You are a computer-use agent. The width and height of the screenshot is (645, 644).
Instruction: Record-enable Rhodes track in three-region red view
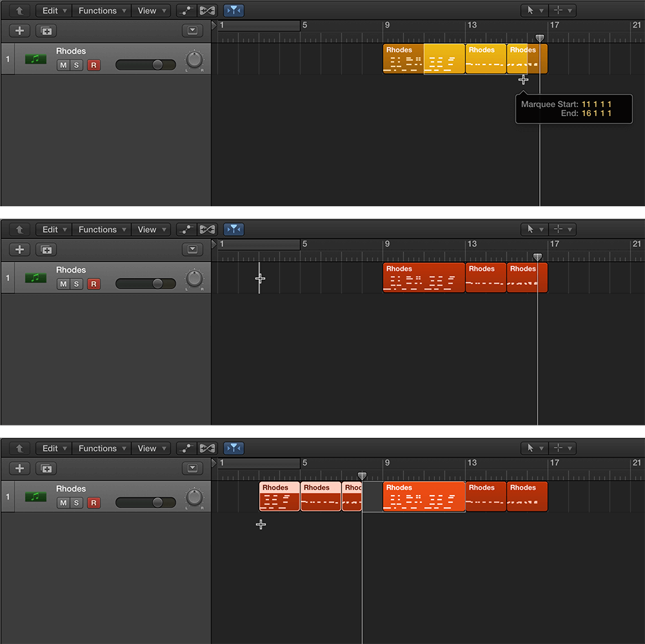(x=94, y=284)
